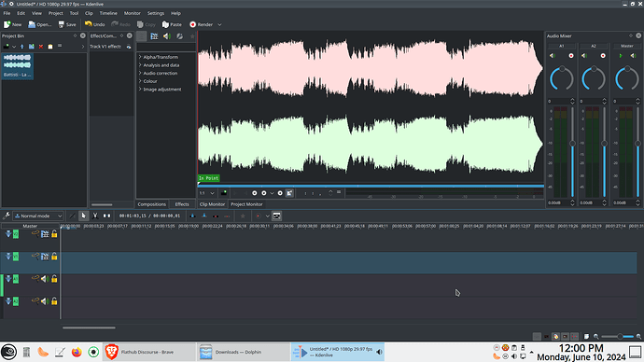Open the application launcher in taskbar
Screen dimensions: 644x362
8,352
